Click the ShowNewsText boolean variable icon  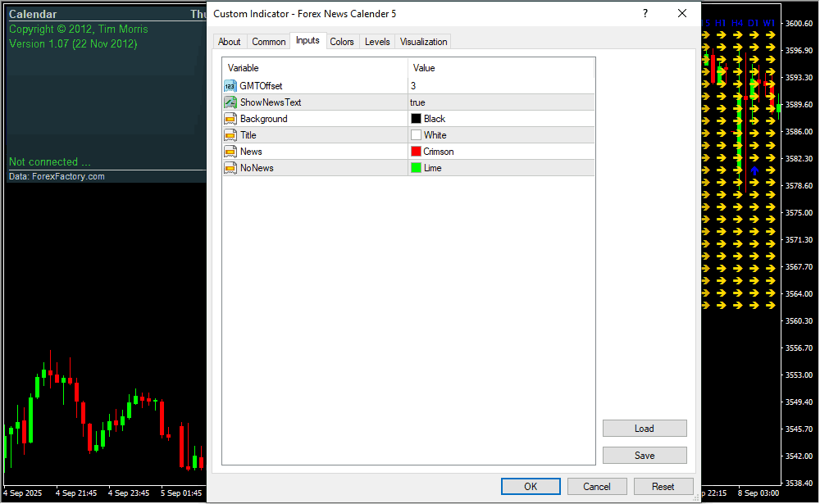click(230, 102)
